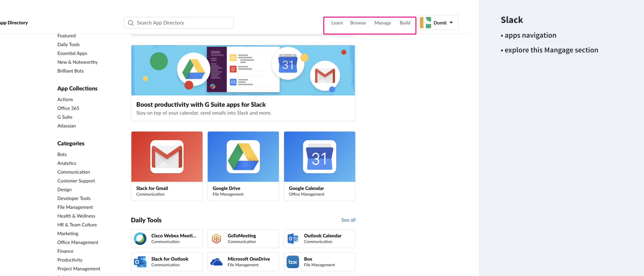Focus the Search App Directory field
This screenshot has width=644, height=276.
pos(179,23)
